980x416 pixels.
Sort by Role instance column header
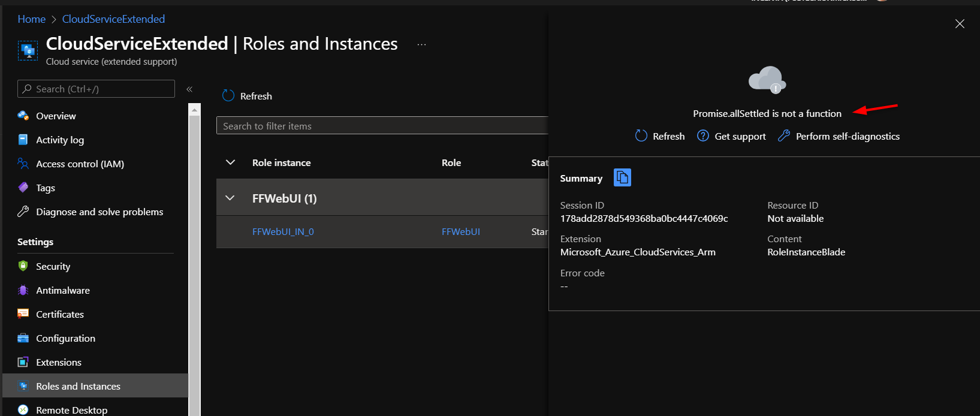tap(281, 162)
